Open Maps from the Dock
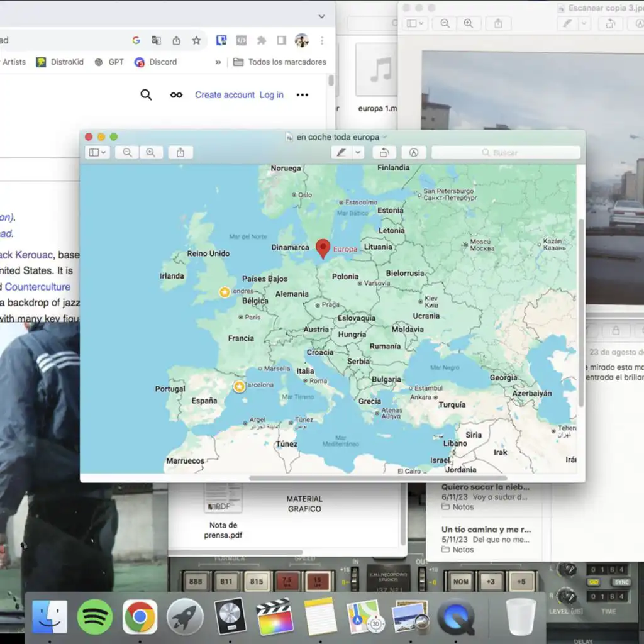This screenshot has height=644, width=644. point(365,617)
